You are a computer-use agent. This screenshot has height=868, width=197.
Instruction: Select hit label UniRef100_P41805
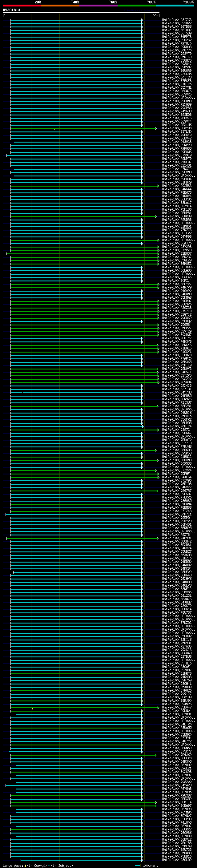point(177,822)
